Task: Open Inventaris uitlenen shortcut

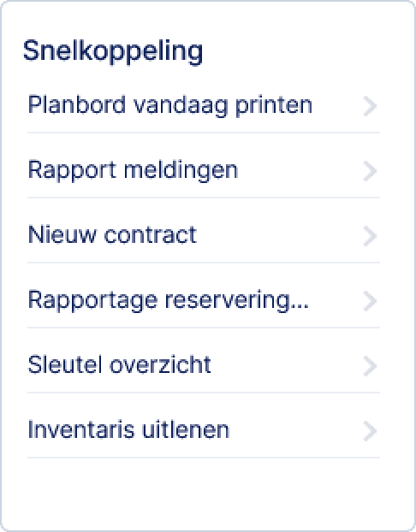Action: click(x=204, y=431)
